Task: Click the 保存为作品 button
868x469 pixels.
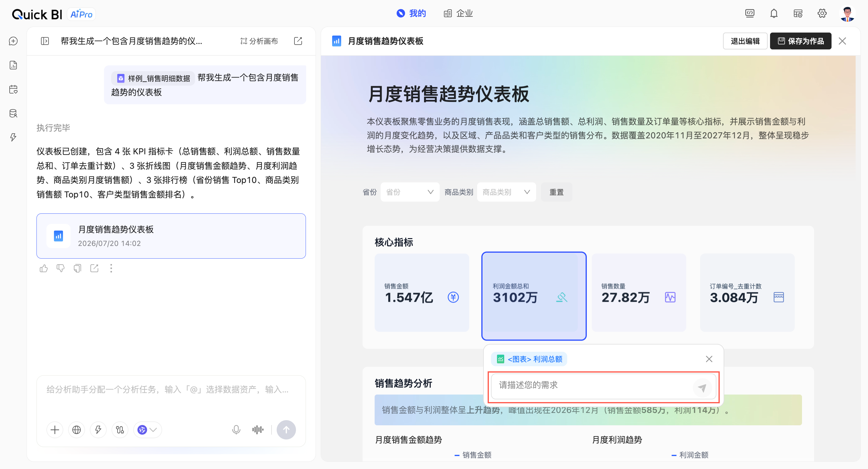Action: pos(800,41)
